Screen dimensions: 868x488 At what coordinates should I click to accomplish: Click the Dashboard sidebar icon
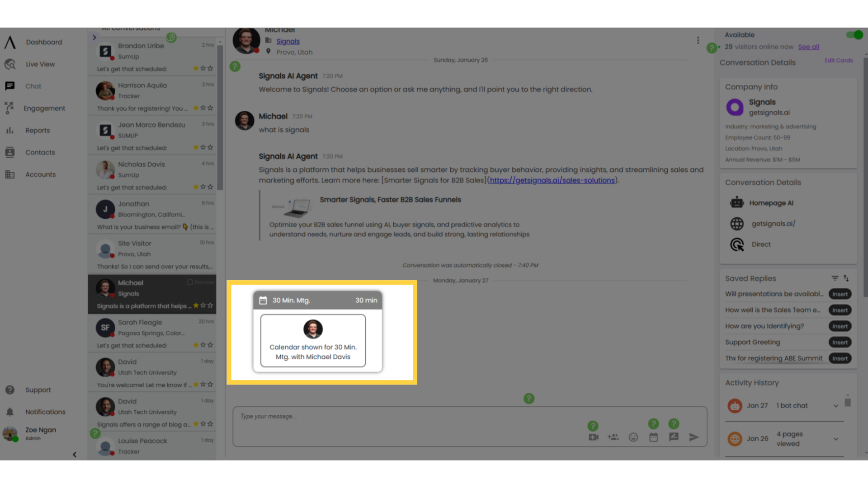(x=10, y=42)
